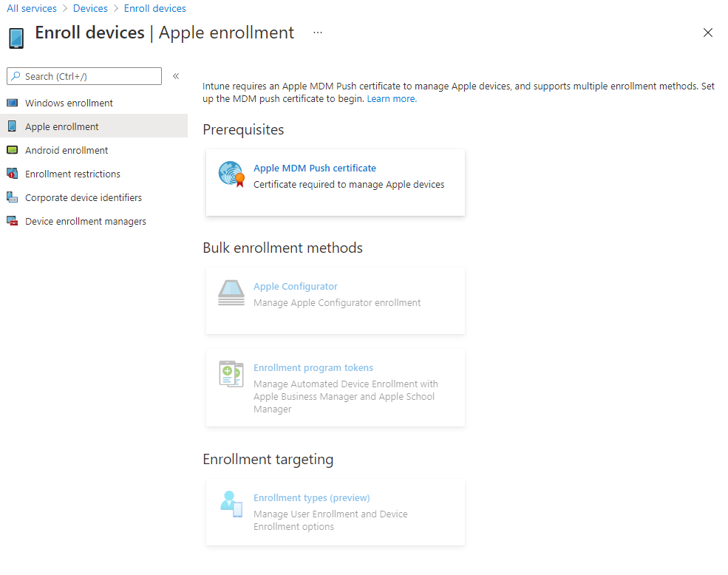Select Apple enrollment in the sidebar
This screenshot has width=728, height=575.
click(x=94, y=126)
